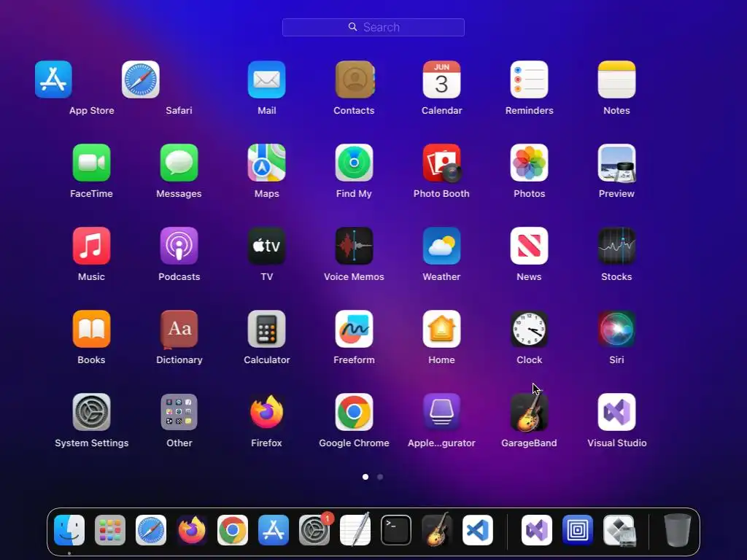Screen dimensions: 747x560
Task: Open GarageBand from the Dock
Action: click(437, 530)
